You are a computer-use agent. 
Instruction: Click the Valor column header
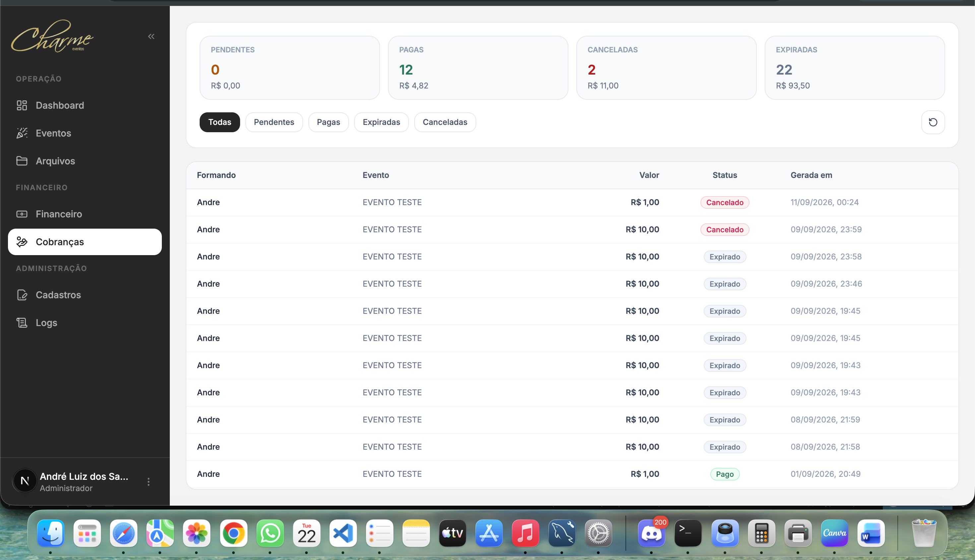[x=649, y=175]
